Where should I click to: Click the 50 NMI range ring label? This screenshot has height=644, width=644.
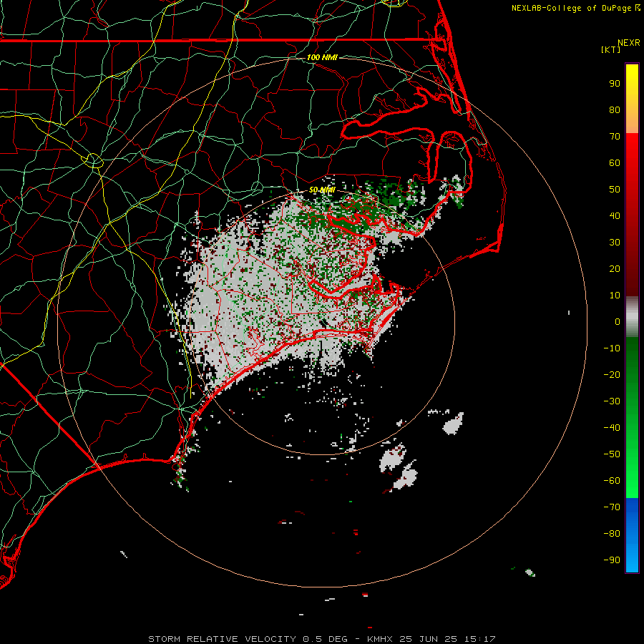coord(322,190)
